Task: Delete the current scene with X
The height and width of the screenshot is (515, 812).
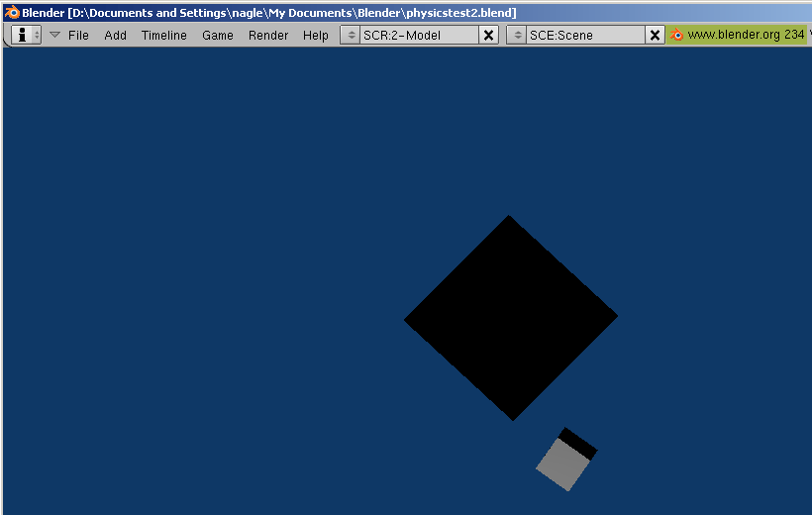Action: (x=655, y=35)
